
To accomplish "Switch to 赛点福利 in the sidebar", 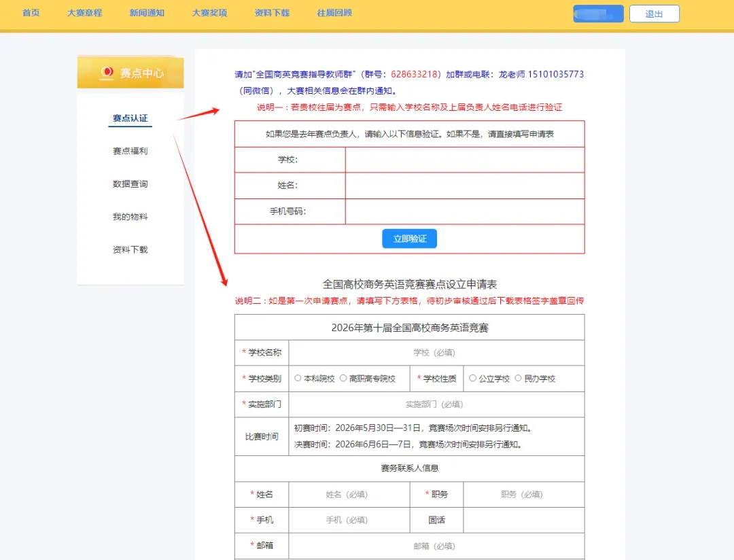I will 130,151.
